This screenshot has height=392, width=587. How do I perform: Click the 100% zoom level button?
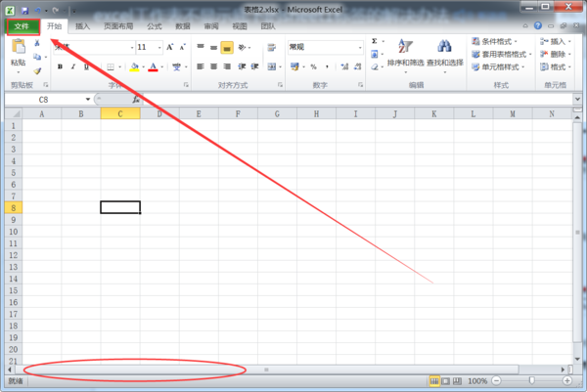477,381
